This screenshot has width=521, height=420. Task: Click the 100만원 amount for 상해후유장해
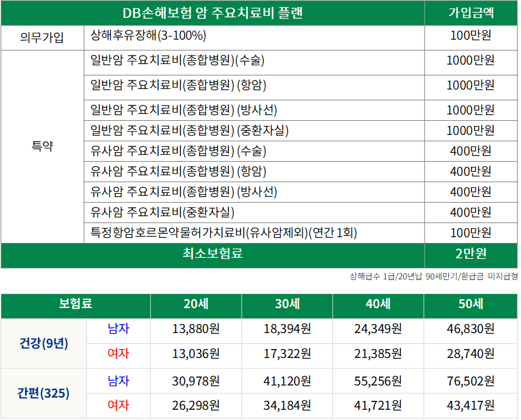[x=471, y=35]
